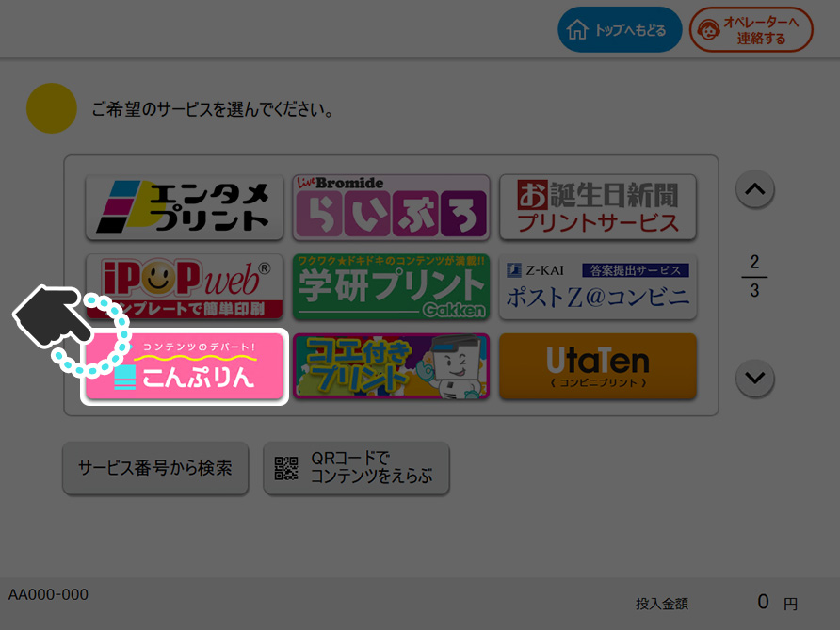The image size is (840, 630).
Task: Choose お誕生日新聞 プリントサービス tile
Action: pyautogui.click(x=598, y=207)
